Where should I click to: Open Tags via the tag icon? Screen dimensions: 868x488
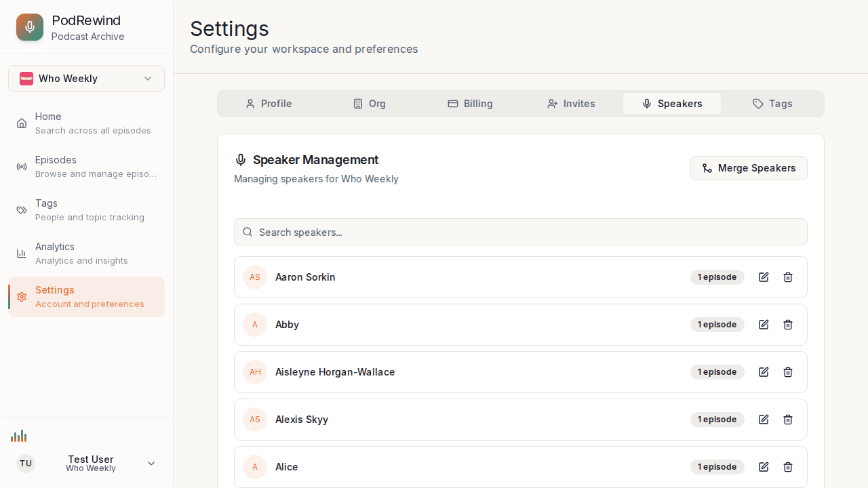(x=22, y=209)
